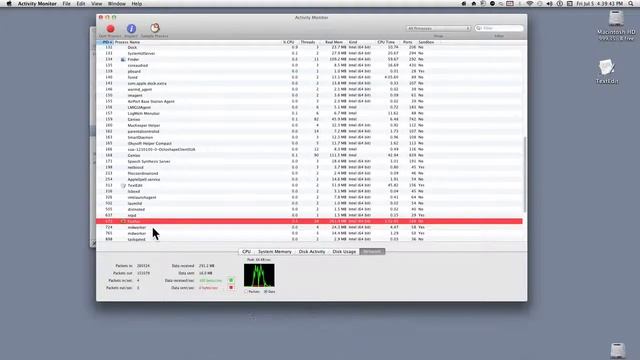Select the highlighted Firefox process row
The width and height of the screenshot is (640, 360).
click(309, 221)
